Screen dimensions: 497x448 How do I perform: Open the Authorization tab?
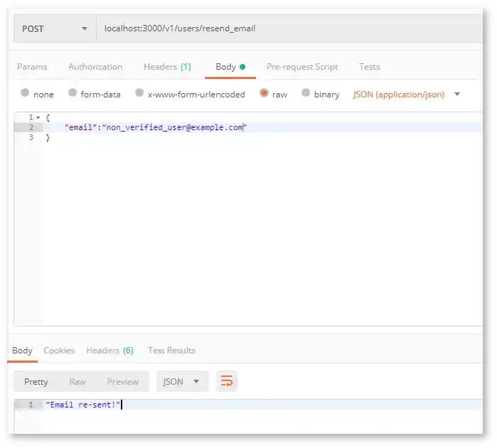95,67
